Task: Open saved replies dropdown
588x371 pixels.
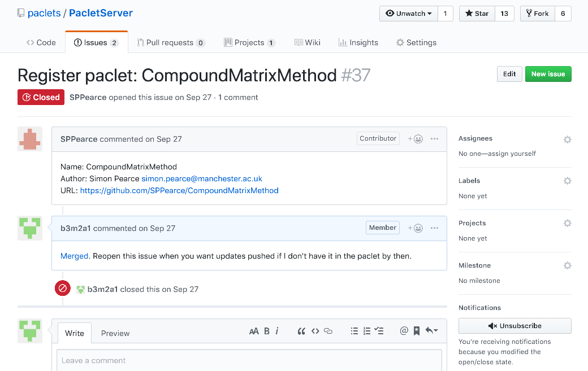Action: coord(431,330)
